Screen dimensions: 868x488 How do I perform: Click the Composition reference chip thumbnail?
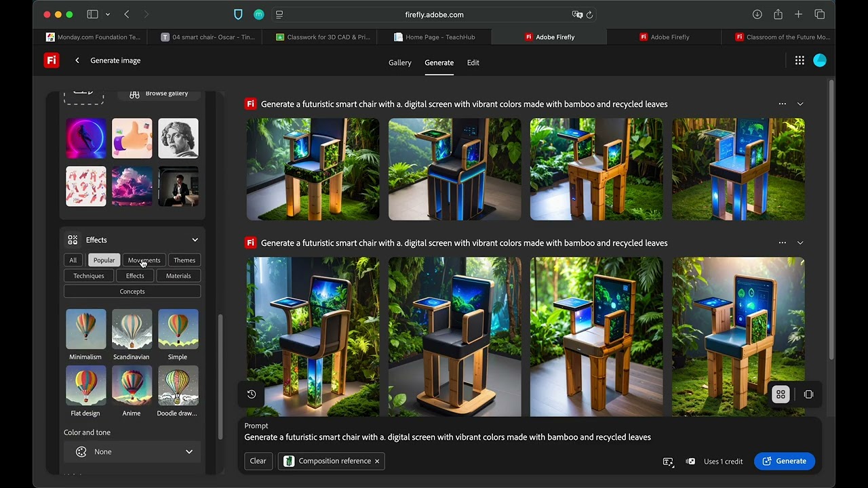pyautogui.click(x=289, y=461)
